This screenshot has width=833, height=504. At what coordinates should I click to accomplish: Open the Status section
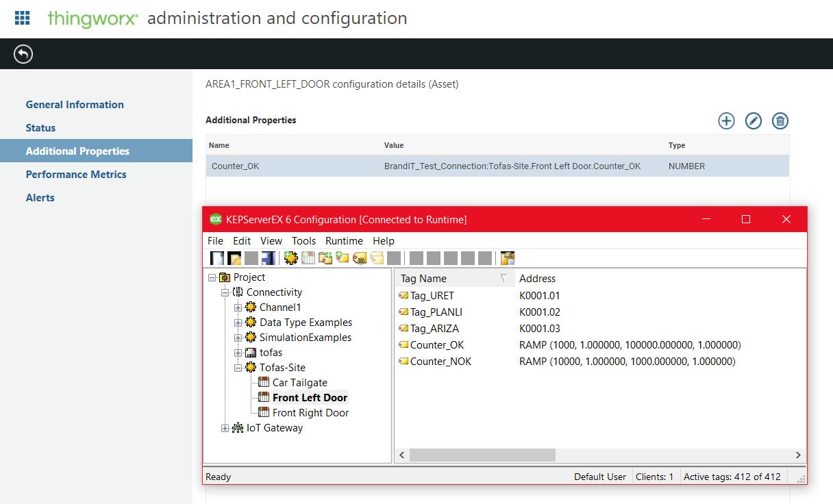40,128
